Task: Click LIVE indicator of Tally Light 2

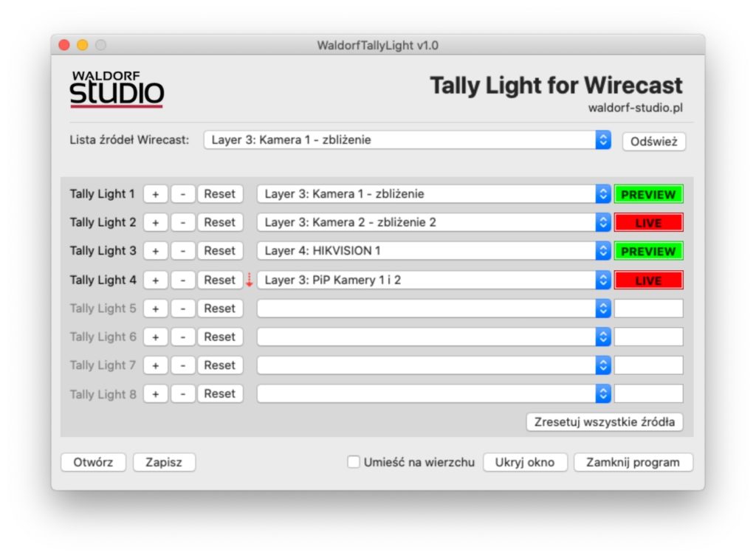Action: point(648,223)
